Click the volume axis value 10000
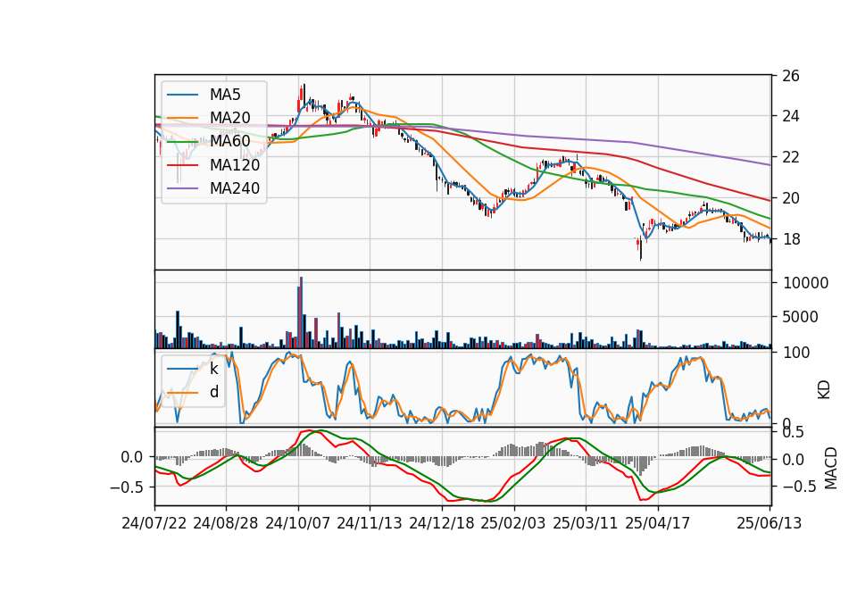The height and width of the screenshot is (616, 857). point(805,283)
